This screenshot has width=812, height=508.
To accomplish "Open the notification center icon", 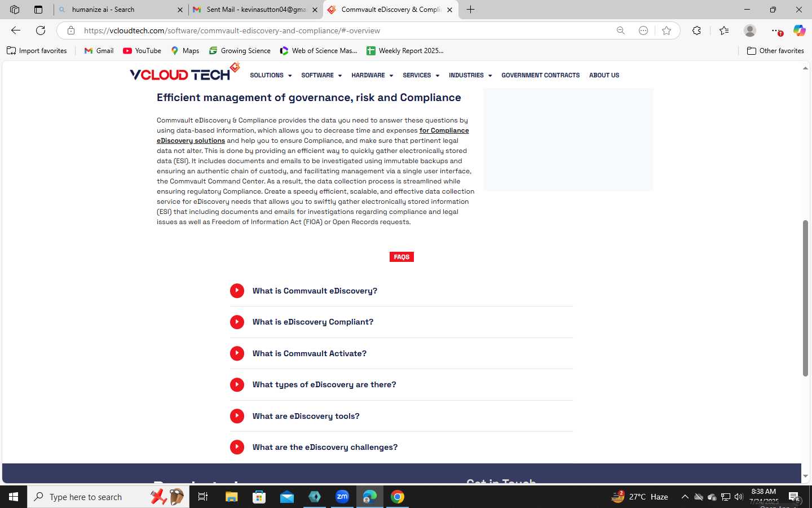I will (x=794, y=497).
